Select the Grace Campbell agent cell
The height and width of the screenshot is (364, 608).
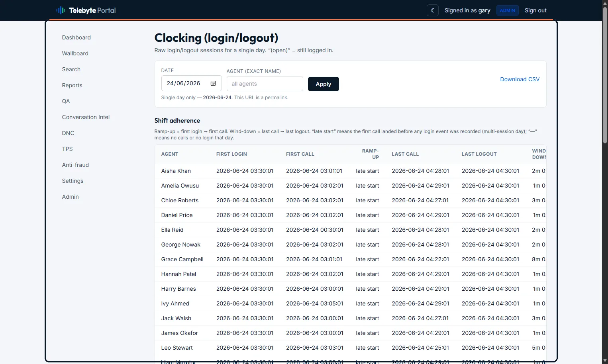[x=182, y=259]
